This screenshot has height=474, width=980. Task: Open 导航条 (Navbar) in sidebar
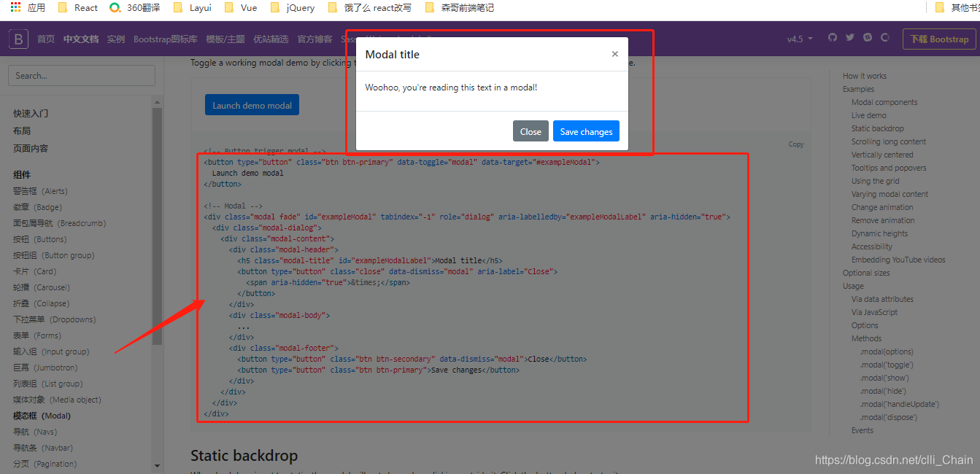43,448
